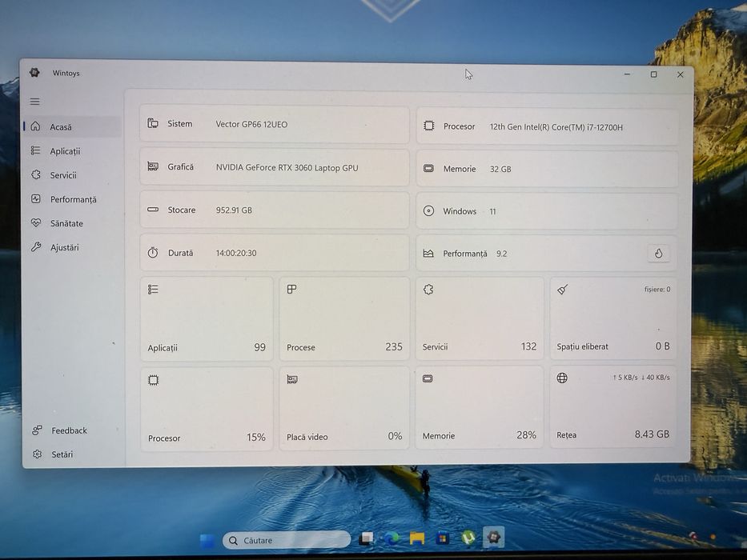Click the Feedback icon in sidebar
The image size is (747, 560).
(37, 430)
